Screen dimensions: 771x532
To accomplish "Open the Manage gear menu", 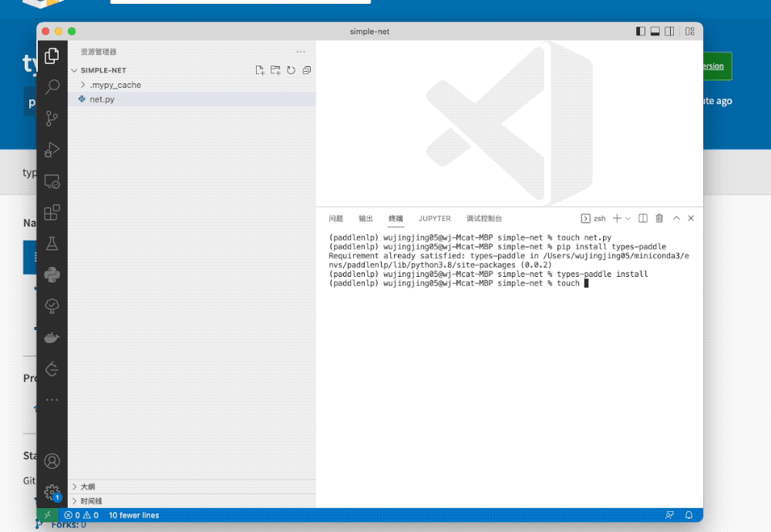I will [x=52, y=492].
